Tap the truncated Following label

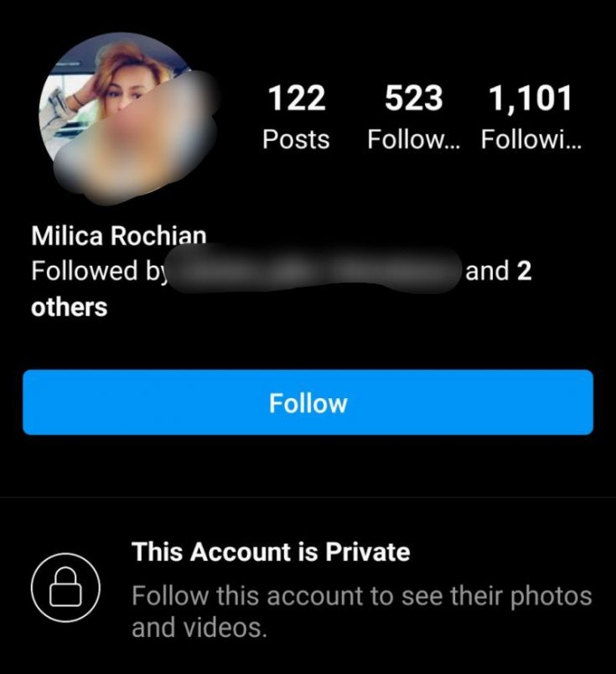[x=531, y=139]
